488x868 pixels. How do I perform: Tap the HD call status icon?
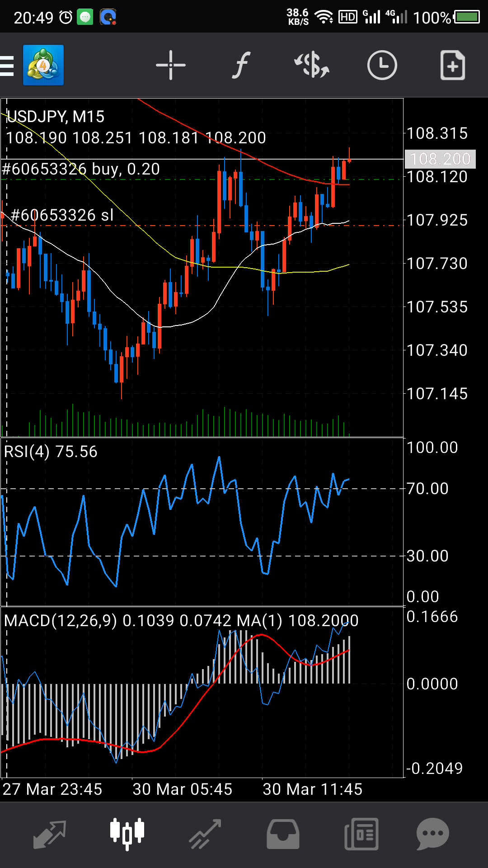tap(348, 17)
